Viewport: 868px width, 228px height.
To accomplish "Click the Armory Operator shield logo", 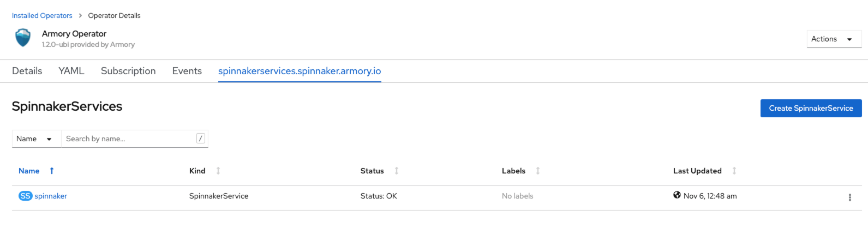I will [x=23, y=38].
